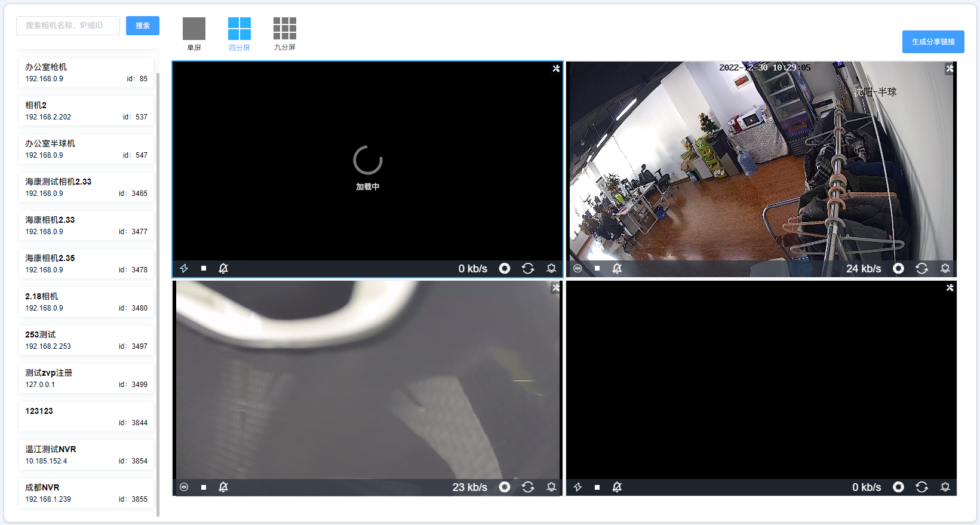Select the 四分屏 four-screen layout
The image size is (980, 525).
(239, 33)
